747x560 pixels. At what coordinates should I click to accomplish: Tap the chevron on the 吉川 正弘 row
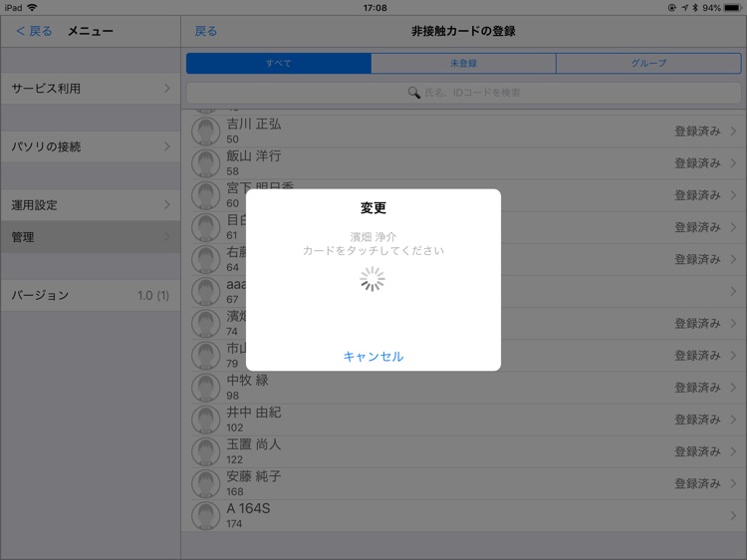[733, 132]
